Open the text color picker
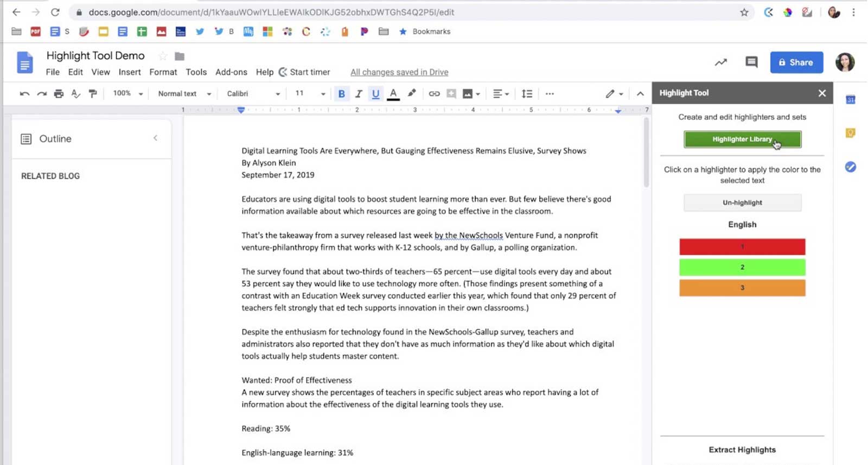Screen dimensions: 868x465 [x=394, y=94]
